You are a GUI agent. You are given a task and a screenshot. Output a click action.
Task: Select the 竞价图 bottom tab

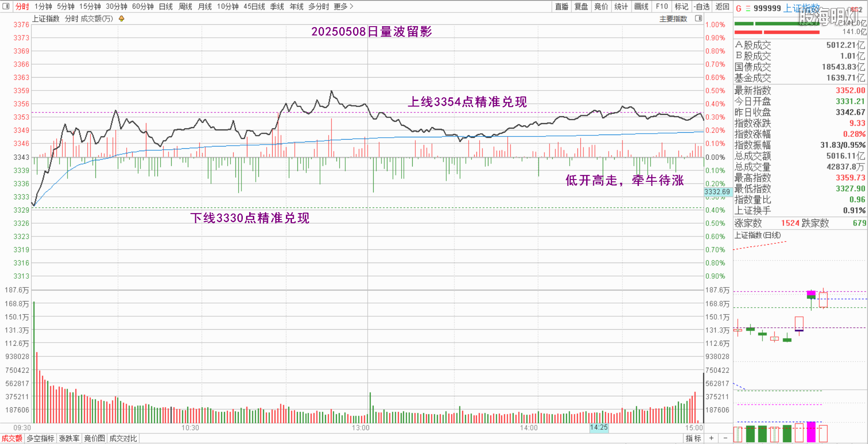(x=95, y=438)
